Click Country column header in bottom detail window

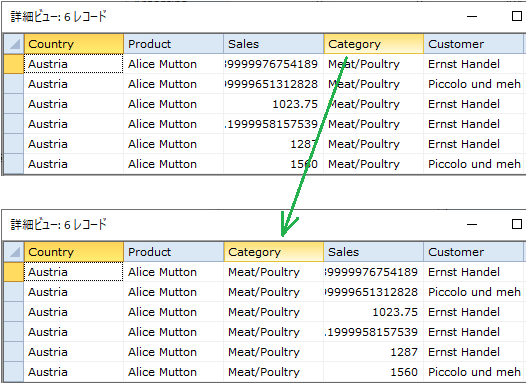[74, 252]
